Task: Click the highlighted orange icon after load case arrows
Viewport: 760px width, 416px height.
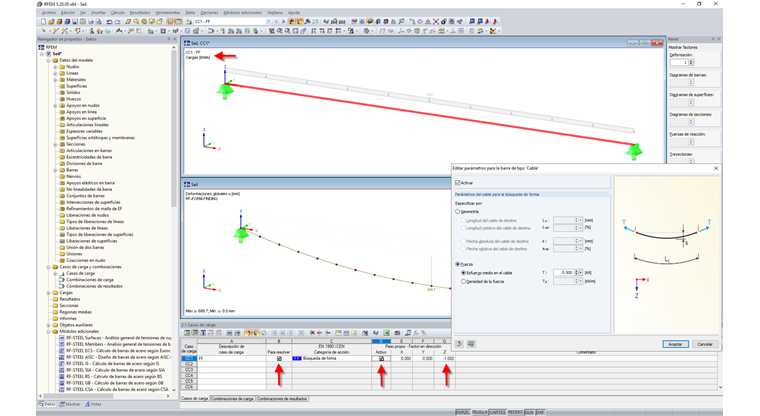Action: (292, 21)
